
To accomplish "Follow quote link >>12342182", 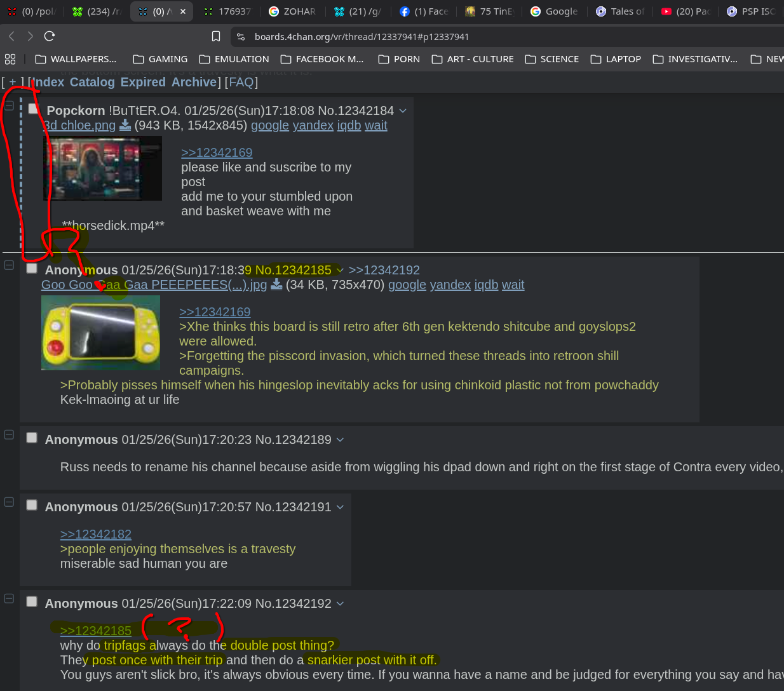I will pos(96,534).
